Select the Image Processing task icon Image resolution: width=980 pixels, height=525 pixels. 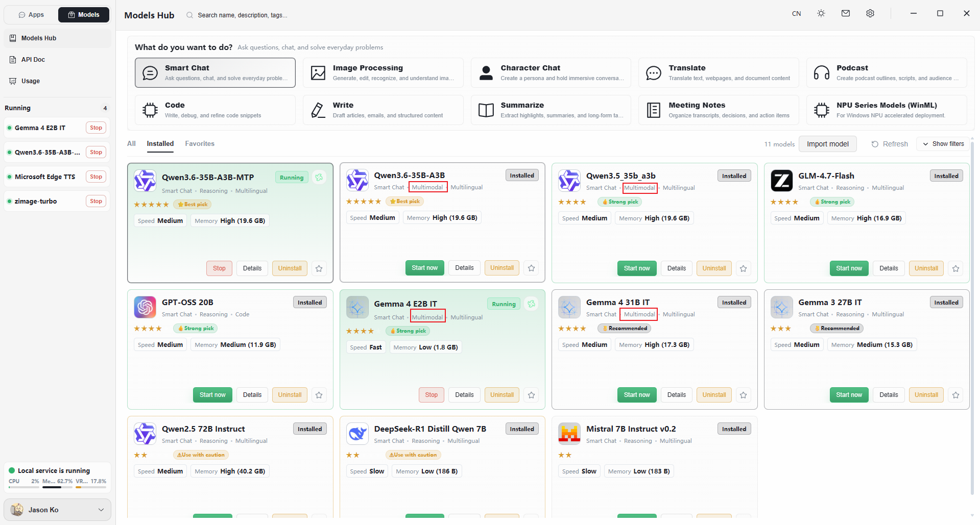318,73
